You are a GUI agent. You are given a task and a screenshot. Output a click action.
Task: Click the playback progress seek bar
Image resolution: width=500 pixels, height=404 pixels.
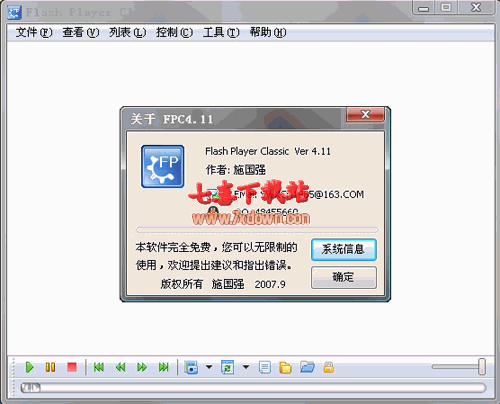click(253, 388)
